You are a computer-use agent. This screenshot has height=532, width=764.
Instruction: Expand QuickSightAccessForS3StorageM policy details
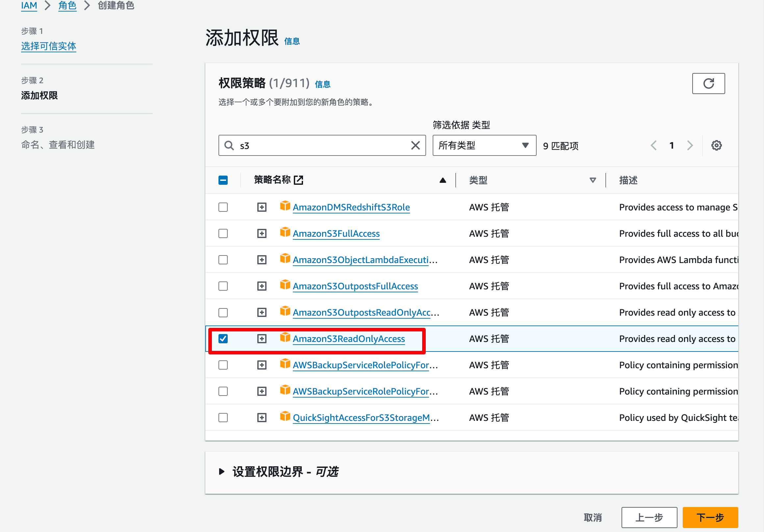pyautogui.click(x=262, y=418)
